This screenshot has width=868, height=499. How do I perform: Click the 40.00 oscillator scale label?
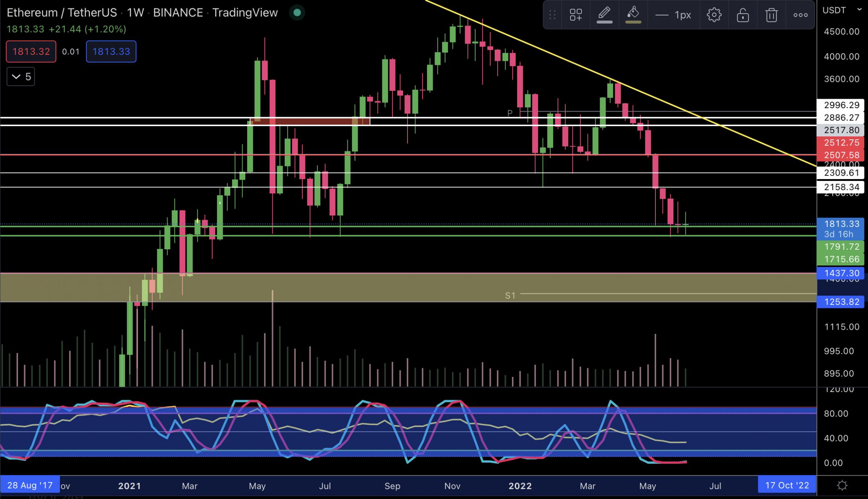pyautogui.click(x=835, y=439)
